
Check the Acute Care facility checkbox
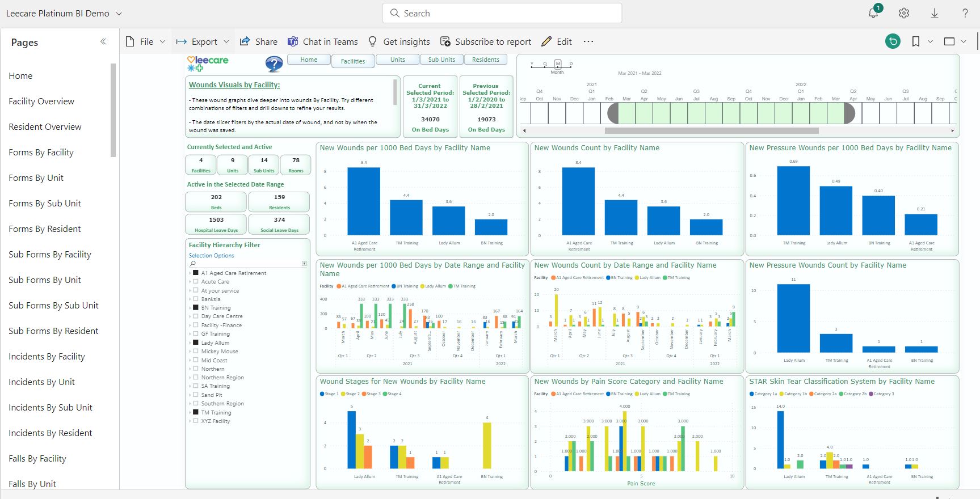pyautogui.click(x=196, y=281)
